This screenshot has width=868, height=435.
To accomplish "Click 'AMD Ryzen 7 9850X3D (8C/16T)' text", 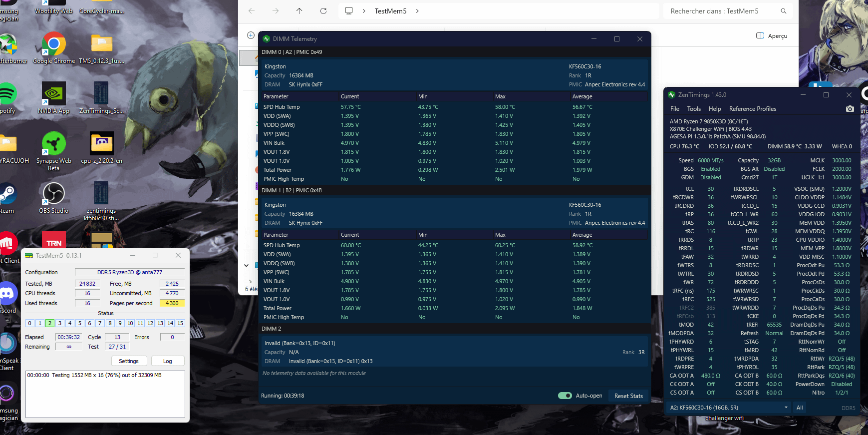I will pos(709,121).
